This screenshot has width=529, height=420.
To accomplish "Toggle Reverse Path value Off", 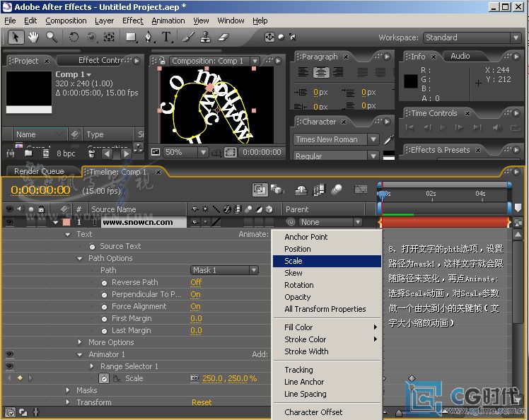I will pyautogui.click(x=196, y=282).
